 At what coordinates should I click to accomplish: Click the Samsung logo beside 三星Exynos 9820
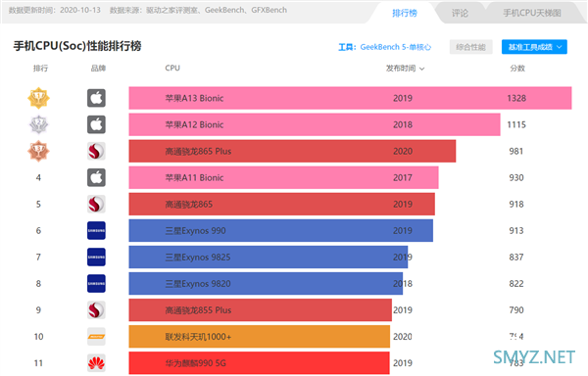coord(96,284)
